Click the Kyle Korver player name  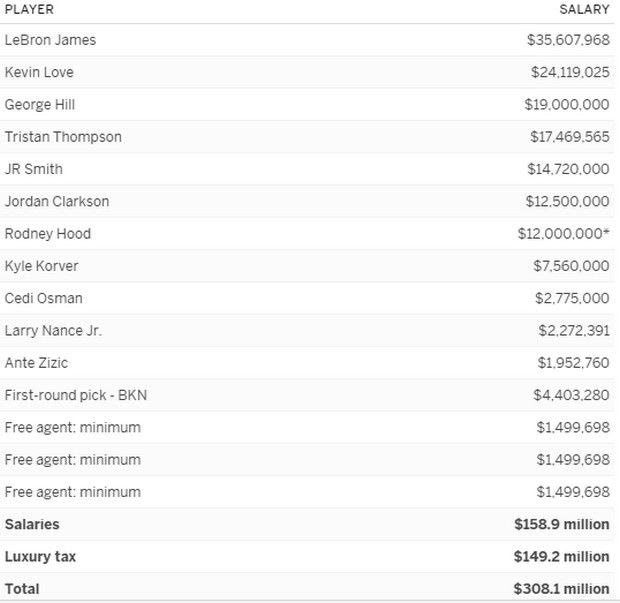click(41, 266)
